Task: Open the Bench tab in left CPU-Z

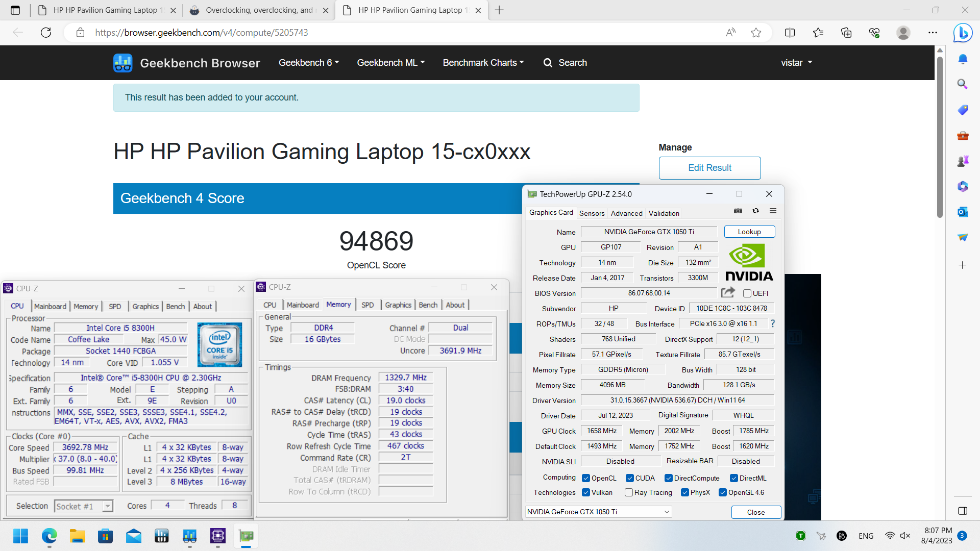Action: coord(175,306)
